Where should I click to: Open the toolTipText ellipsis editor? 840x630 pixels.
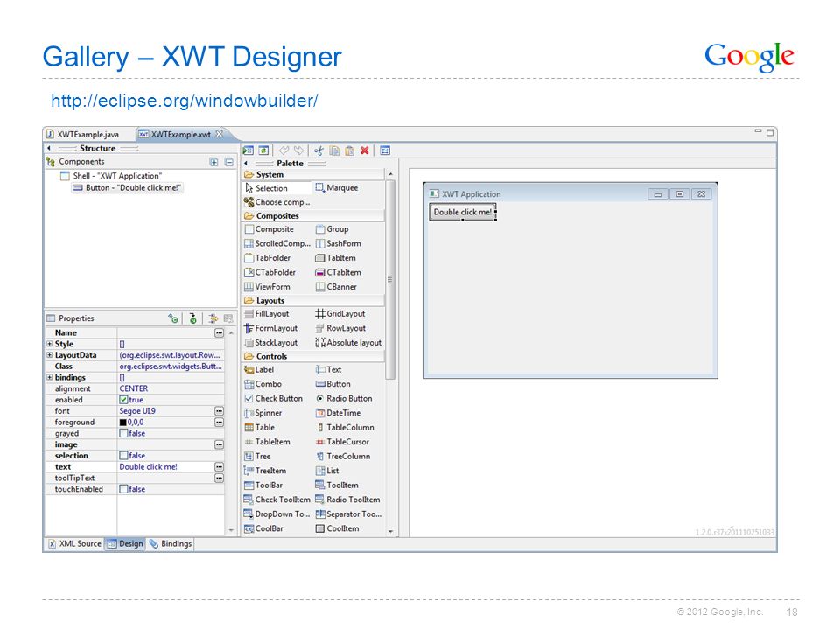219,478
